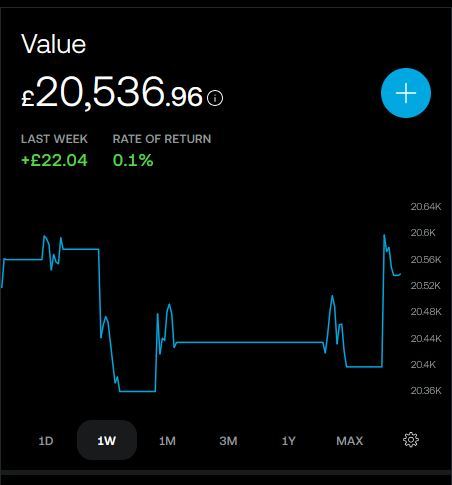Switch chart to 3M range

point(228,441)
